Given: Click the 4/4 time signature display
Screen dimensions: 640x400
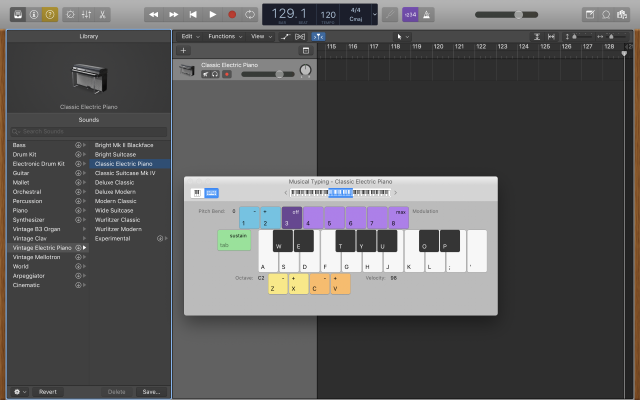Looking at the screenshot, I should [356, 10].
